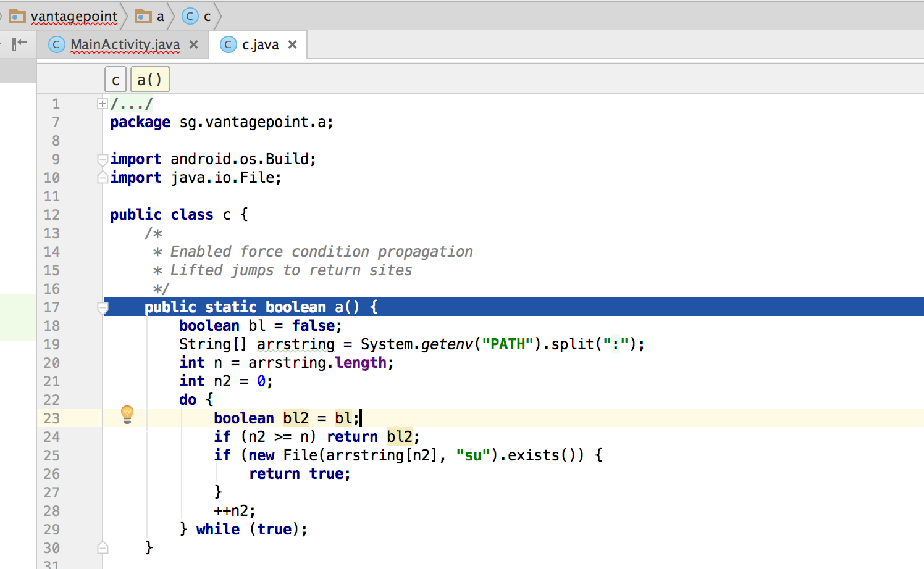Click the getenv method call in code
The width and height of the screenshot is (924, 569).
point(447,344)
